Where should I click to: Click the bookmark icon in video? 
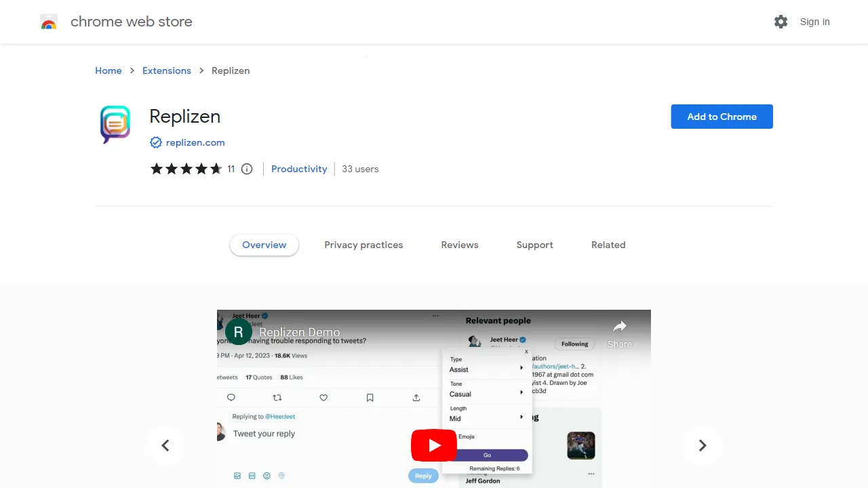pos(370,398)
